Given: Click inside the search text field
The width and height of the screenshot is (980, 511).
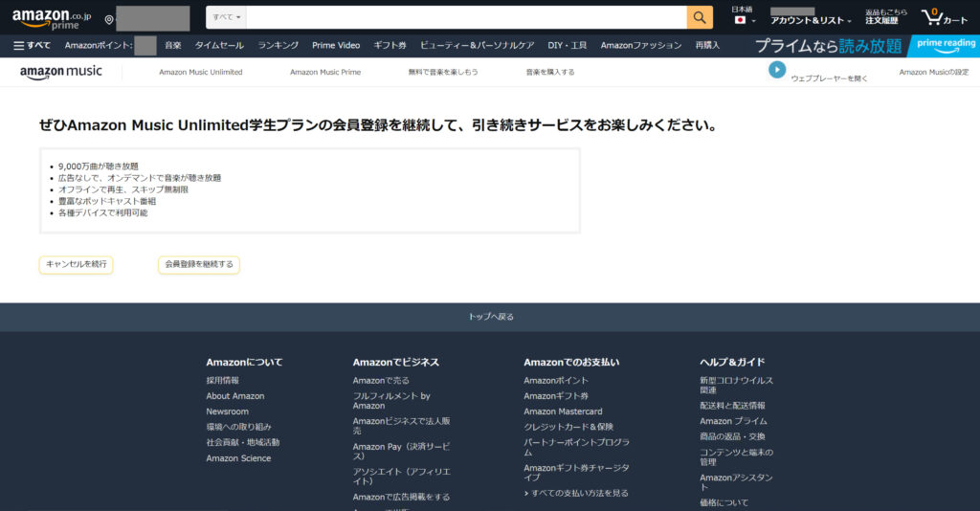Looking at the screenshot, I should pos(466,17).
